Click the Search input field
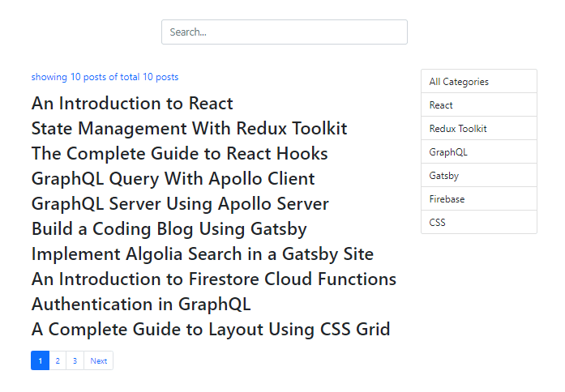565x392 pixels. point(284,32)
